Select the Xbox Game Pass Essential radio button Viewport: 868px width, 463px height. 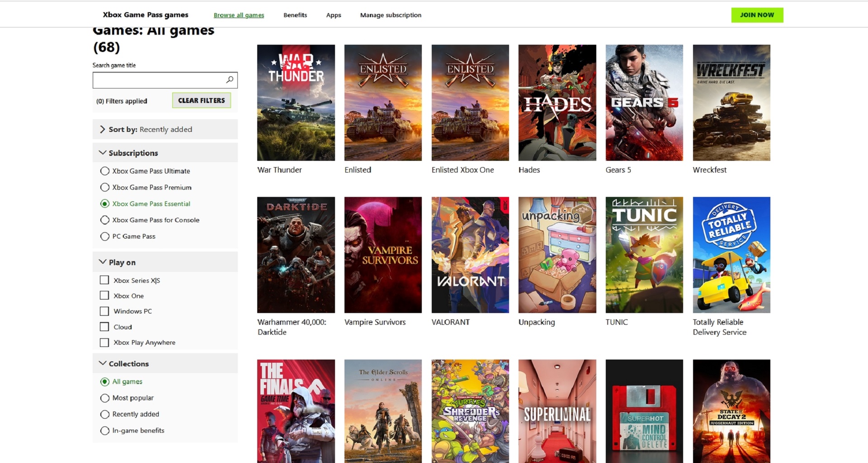(105, 203)
